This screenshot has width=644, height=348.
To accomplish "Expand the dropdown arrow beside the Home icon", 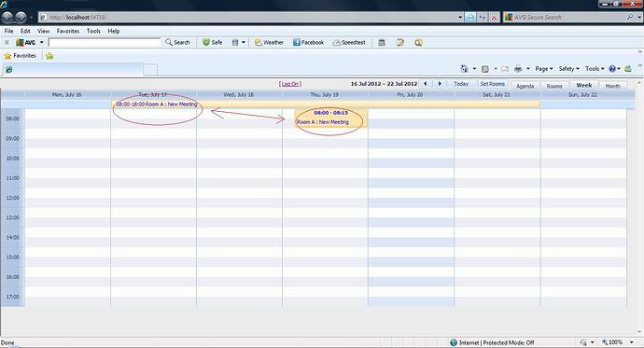I will [x=474, y=68].
